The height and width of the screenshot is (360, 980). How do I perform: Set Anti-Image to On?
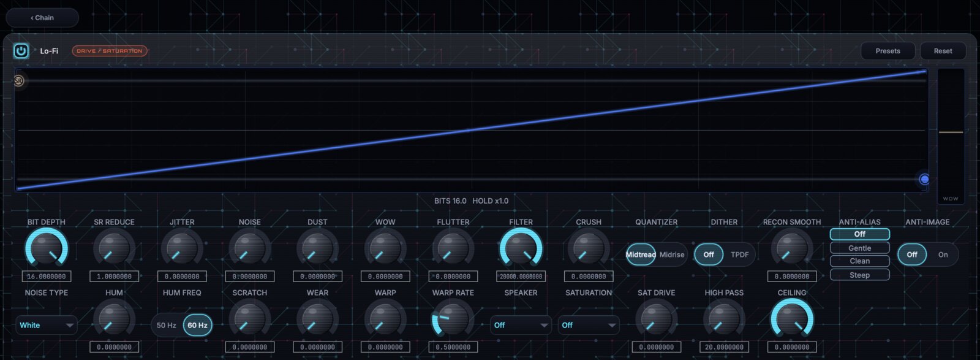click(943, 255)
